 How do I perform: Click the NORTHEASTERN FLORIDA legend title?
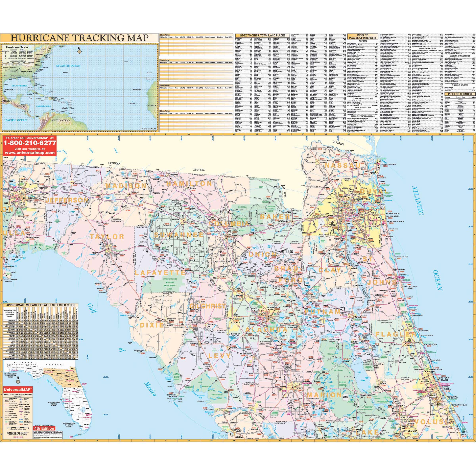(x=18, y=395)
